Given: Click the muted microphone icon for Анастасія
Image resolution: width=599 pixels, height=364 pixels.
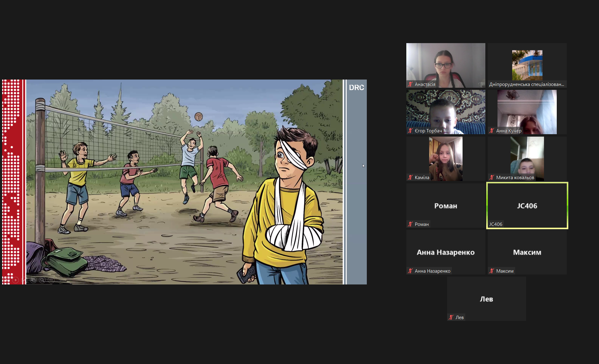Looking at the screenshot, I should [x=410, y=84].
